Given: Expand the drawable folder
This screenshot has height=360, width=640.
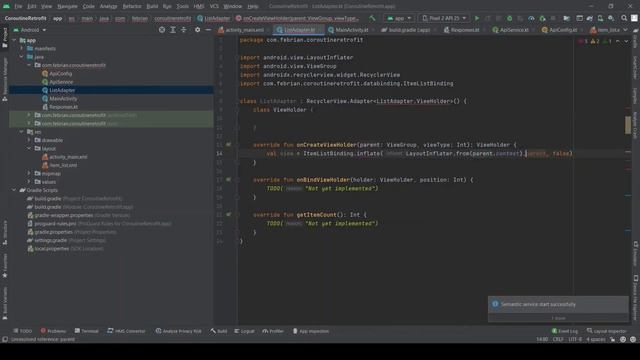Looking at the screenshot, I should pos(29,140).
